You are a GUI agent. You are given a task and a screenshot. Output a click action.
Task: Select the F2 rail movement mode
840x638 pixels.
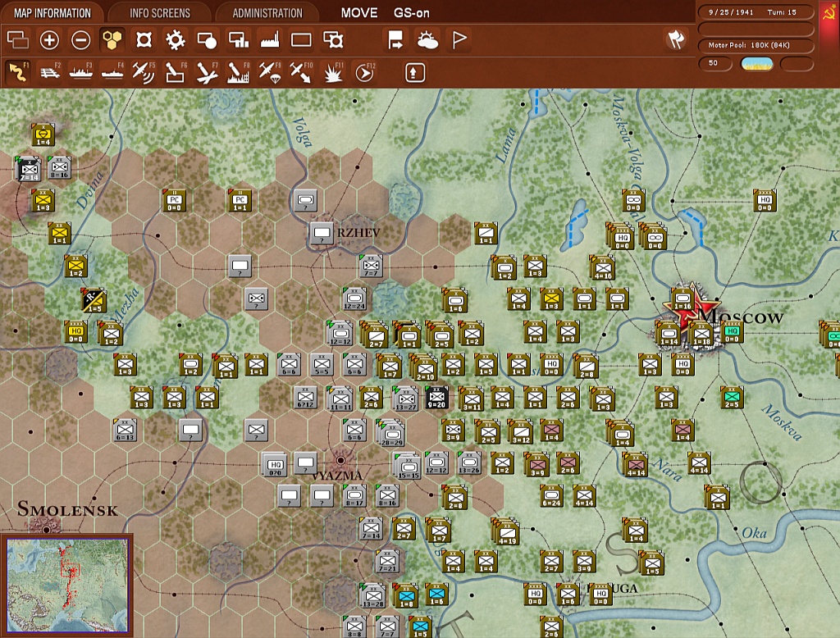pos(50,72)
